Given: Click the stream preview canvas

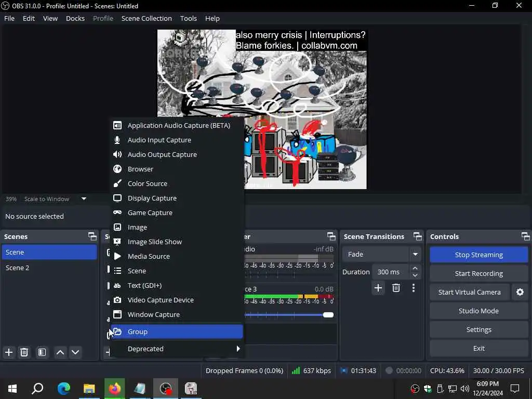Looking at the screenshot, I should point(262,109).
